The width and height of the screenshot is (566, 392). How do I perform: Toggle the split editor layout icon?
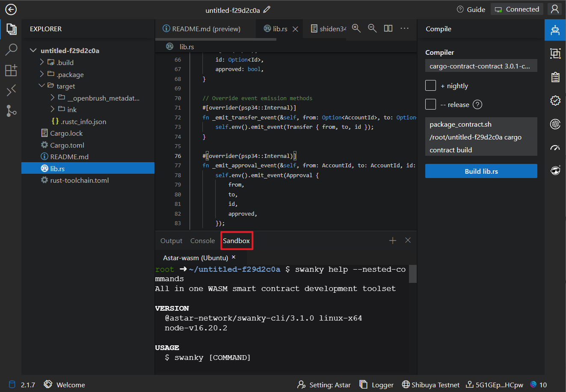388,28
